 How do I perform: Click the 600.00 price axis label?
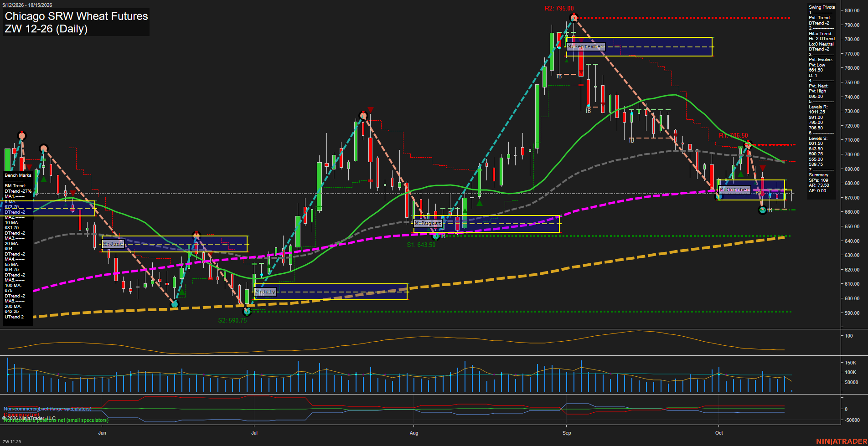click(x=852, y=298)
